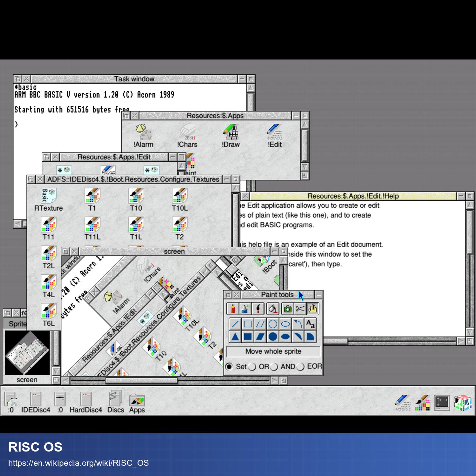Open the Display Manager icon on icon bar
476x476 pixels.
442,403
